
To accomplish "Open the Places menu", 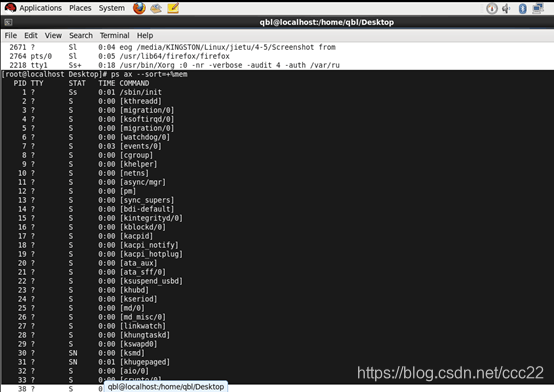I will (80, 8).
